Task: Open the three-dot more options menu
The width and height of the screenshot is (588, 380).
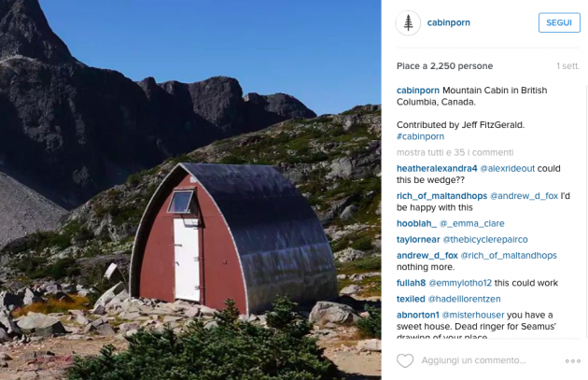Action: click(x=573, y=361)
